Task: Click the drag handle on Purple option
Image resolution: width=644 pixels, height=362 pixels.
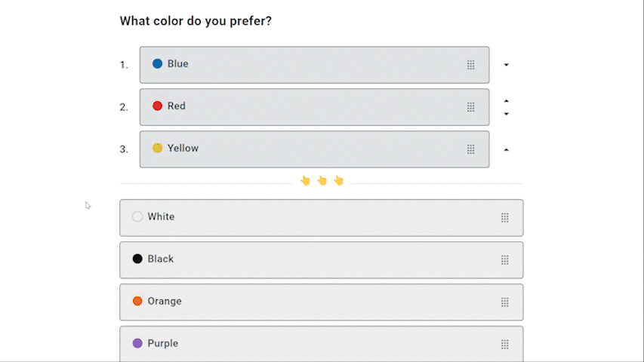Action: (505, 345)
